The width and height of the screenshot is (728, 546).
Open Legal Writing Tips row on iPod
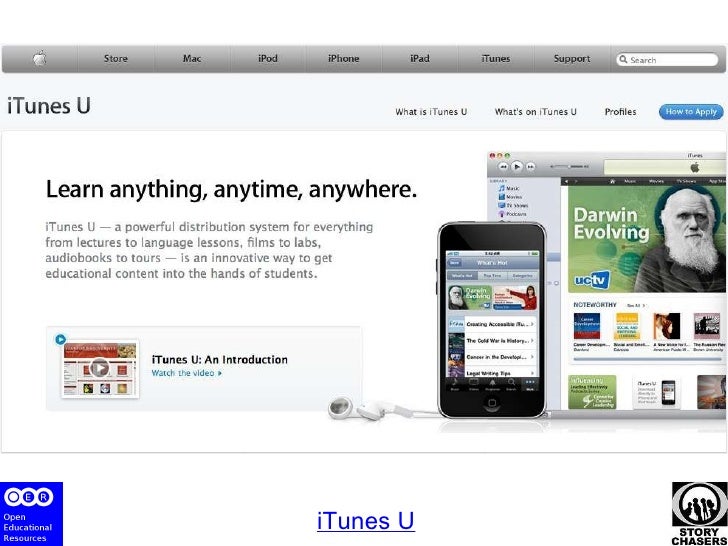[493, 372]
